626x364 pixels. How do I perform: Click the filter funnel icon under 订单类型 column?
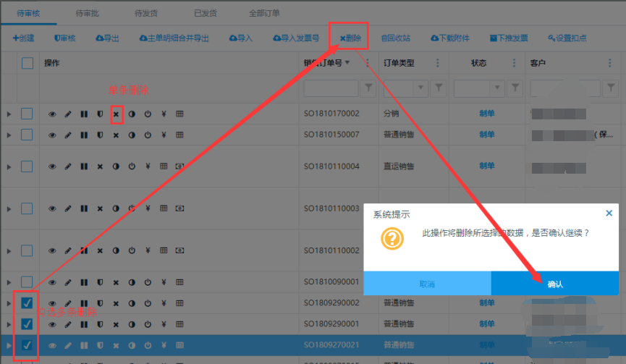point(437,88)
